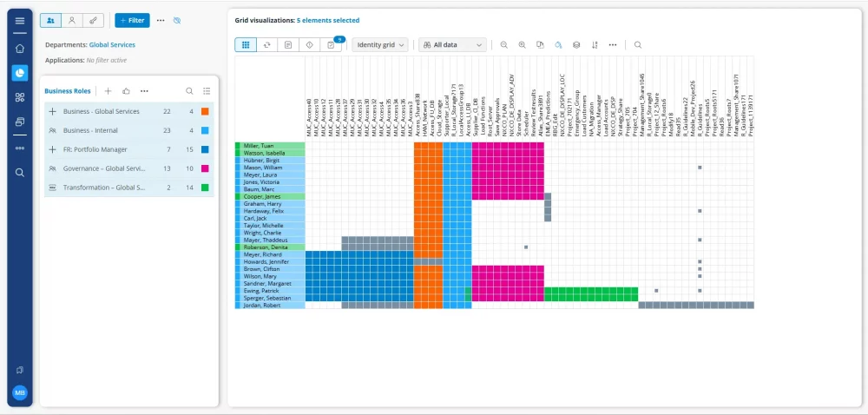The image size is (868, 415).
Task: Click the thumbs-up icon beside Business Roles
Action: tap(126, 90)
